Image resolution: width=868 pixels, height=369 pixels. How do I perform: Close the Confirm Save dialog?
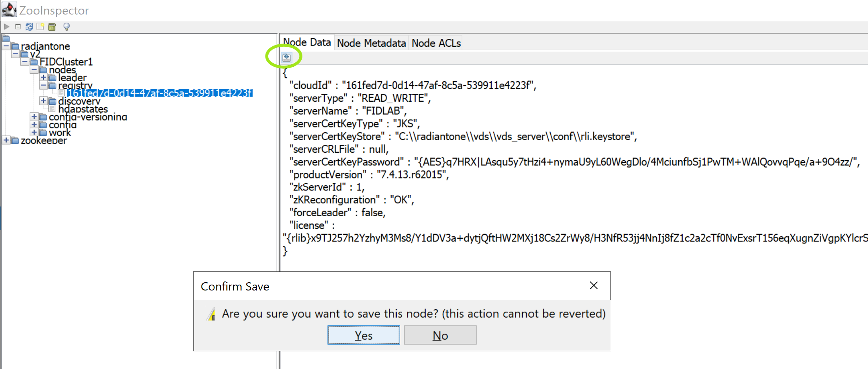point(593,286)
